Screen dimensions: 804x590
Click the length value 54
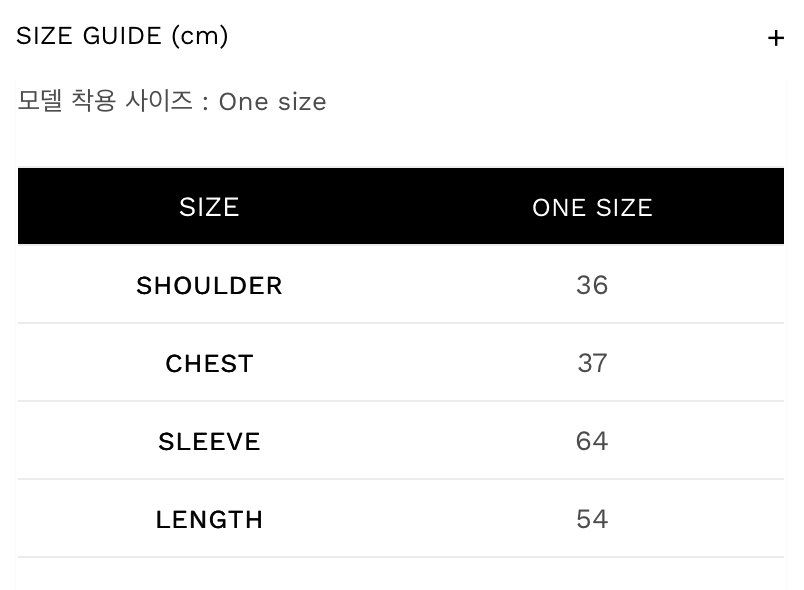592,520
